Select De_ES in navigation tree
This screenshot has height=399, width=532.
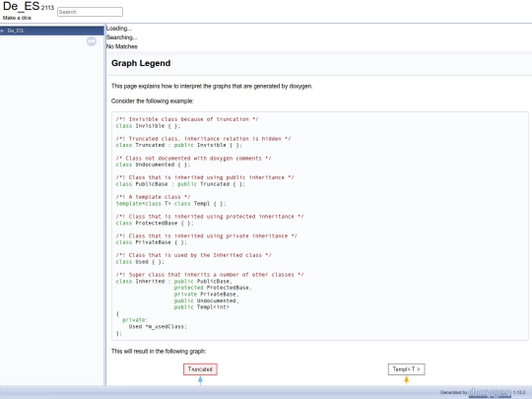tap(15, 31)
